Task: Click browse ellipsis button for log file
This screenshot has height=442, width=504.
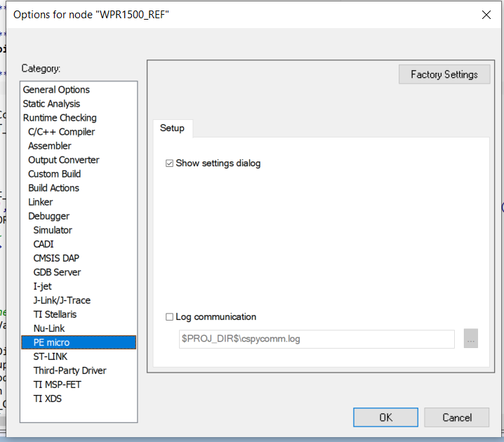Action: click(x=471, y=339)
